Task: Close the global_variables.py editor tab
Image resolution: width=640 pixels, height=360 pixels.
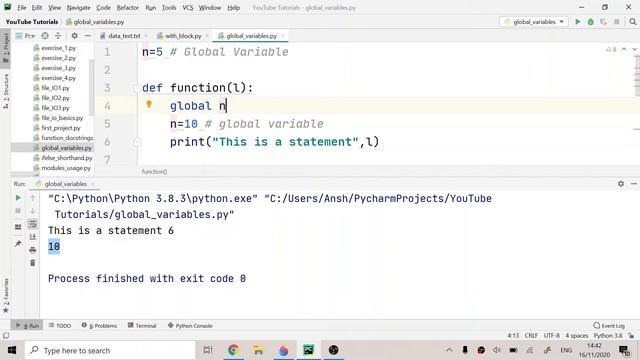Action: pyautogui.click(x=282, y=36)
